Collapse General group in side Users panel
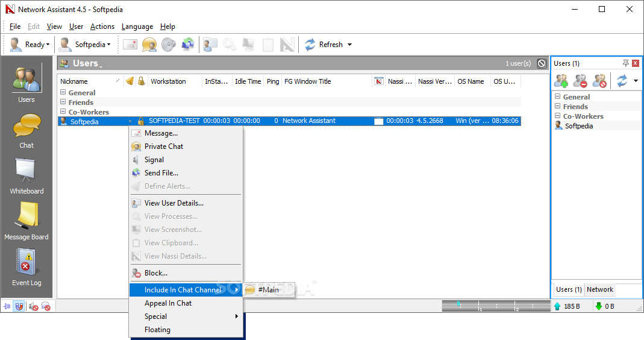Image resolution: width=644 pixels, height=340 pixels. (x=558, y=96)
